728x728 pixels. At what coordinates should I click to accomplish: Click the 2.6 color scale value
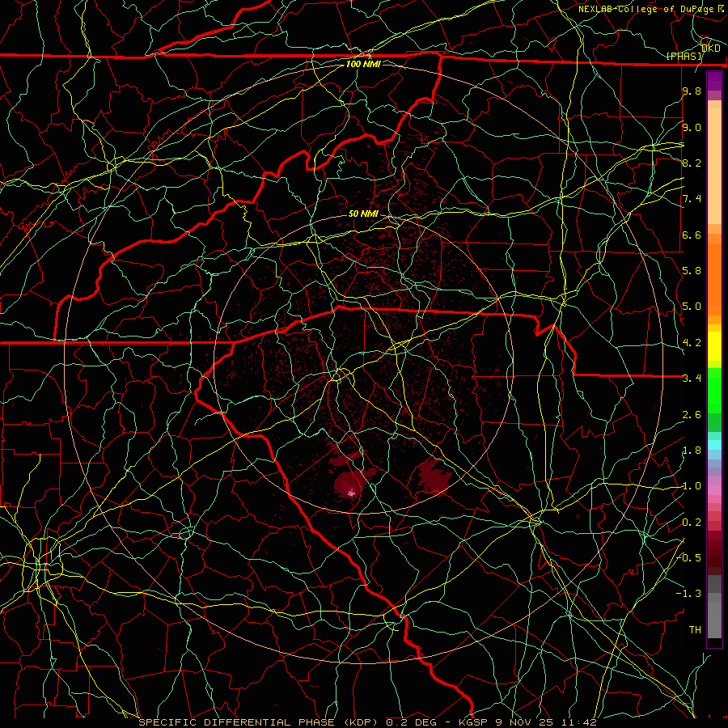pos(692,415)
